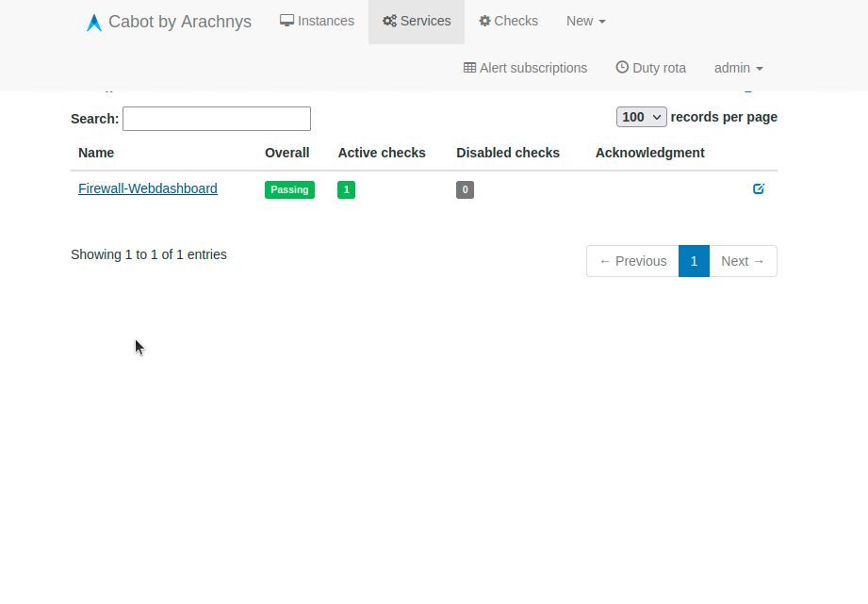Click the gear icon beside Checks
The width and height of the screenshot is (868, 604).
coord(484,20)
